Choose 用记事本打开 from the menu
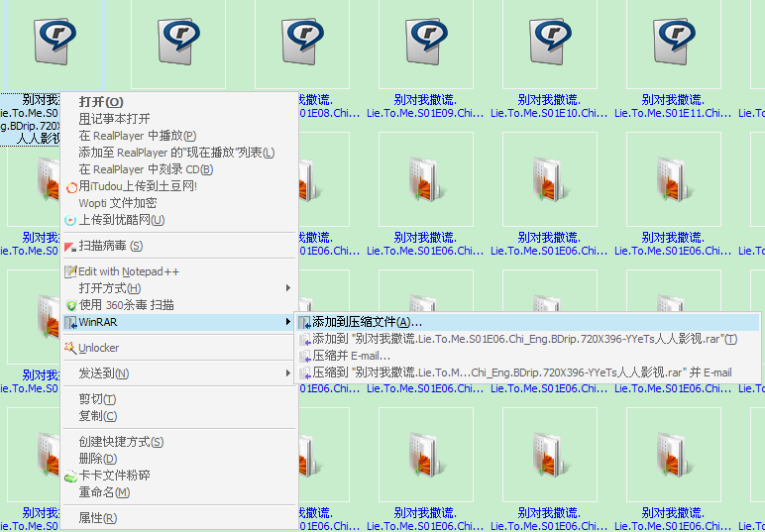765x532 pixels. (x=179, y=119)
